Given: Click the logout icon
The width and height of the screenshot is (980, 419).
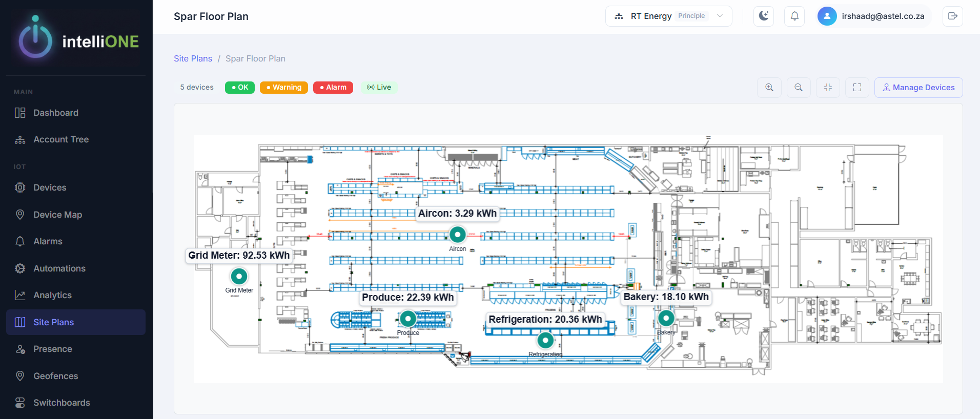Looking at the screenshot, I should pyautogui.click(x=952, y=16).
